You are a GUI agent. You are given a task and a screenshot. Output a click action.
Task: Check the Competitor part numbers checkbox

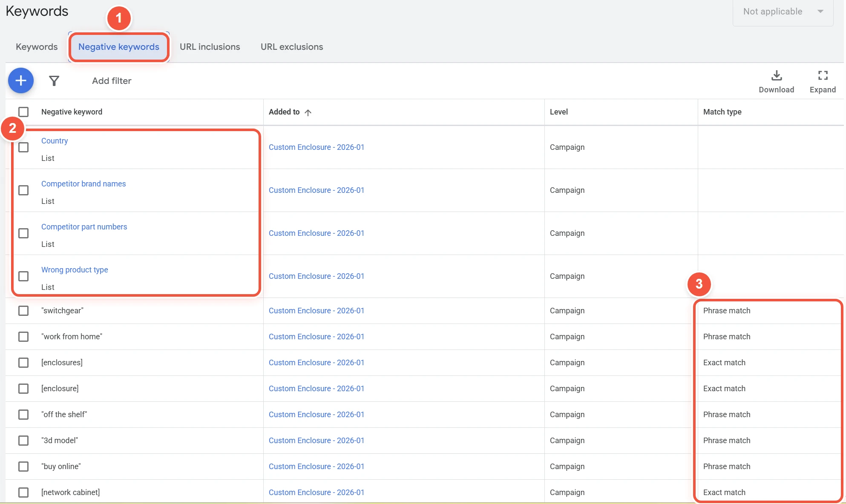(23, 233)
